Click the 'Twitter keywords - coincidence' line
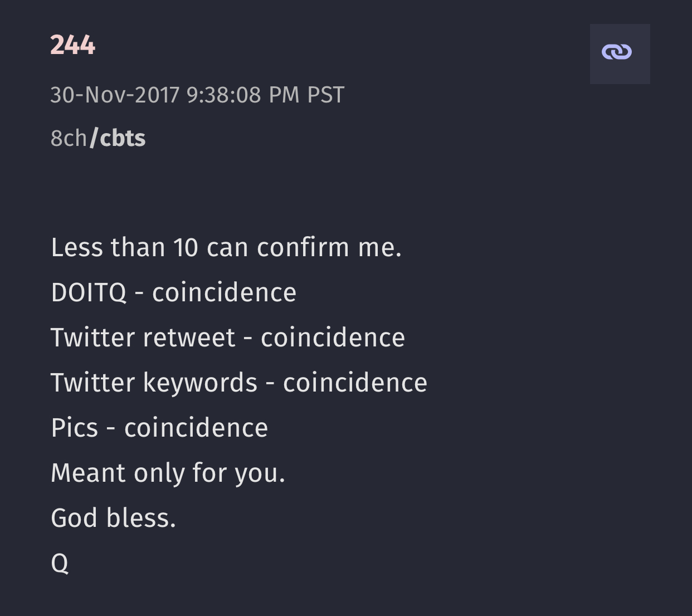692x616 pixels. tap(238, 383)
